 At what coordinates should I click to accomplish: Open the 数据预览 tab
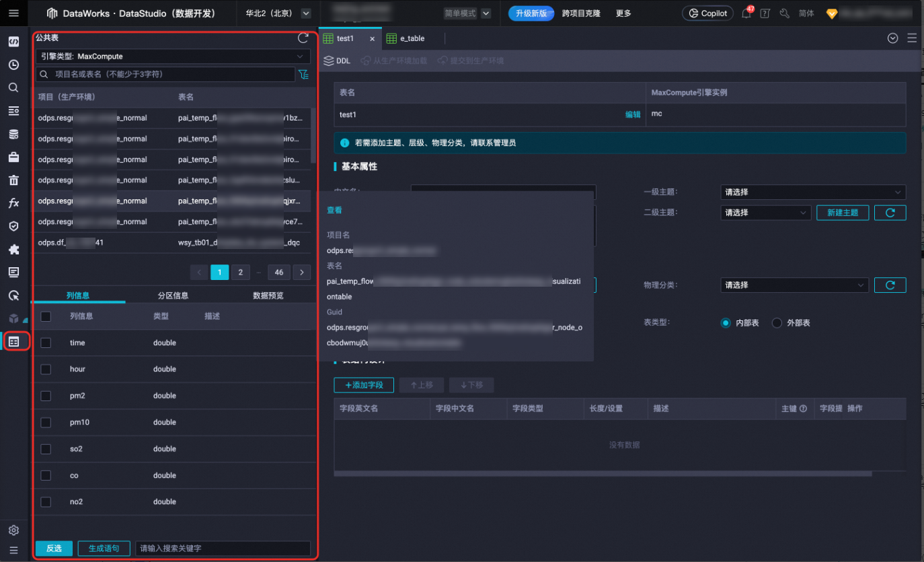coord(268,295)
